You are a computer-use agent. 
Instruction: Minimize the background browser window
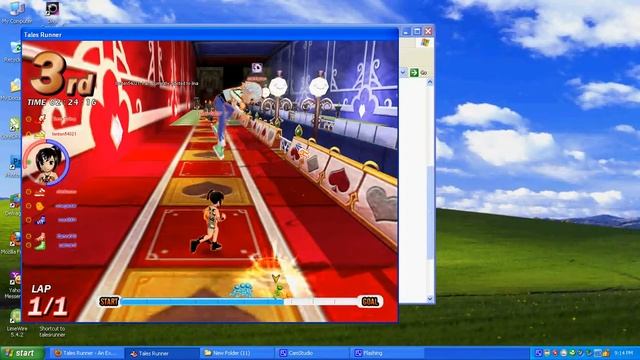tap(406, 31)
